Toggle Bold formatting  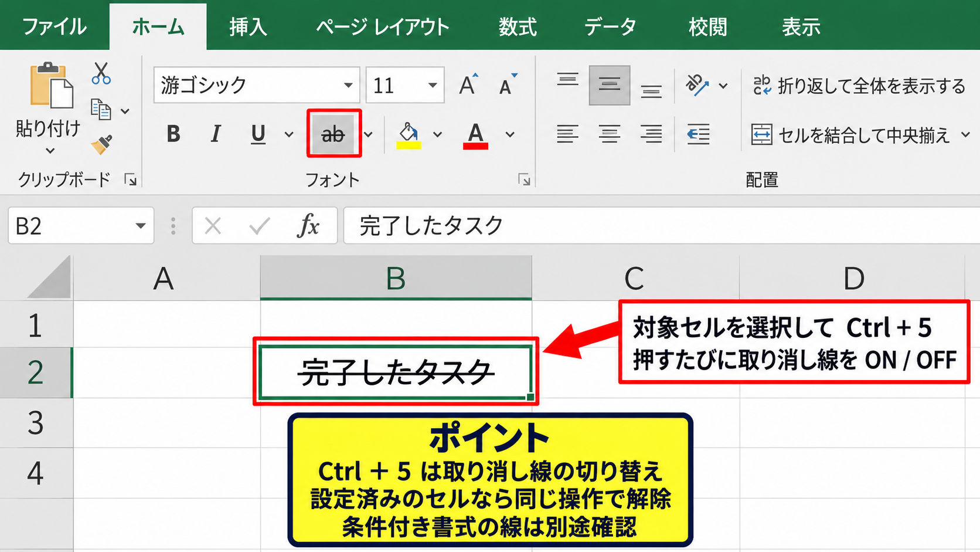coord(173,134)
